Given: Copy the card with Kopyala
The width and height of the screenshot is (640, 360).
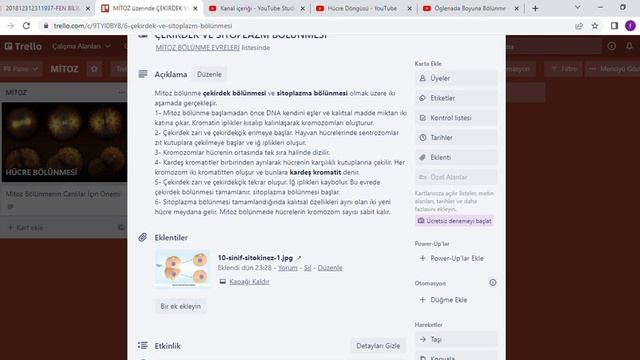Looking at the screenshot, I should coord(456,356).
